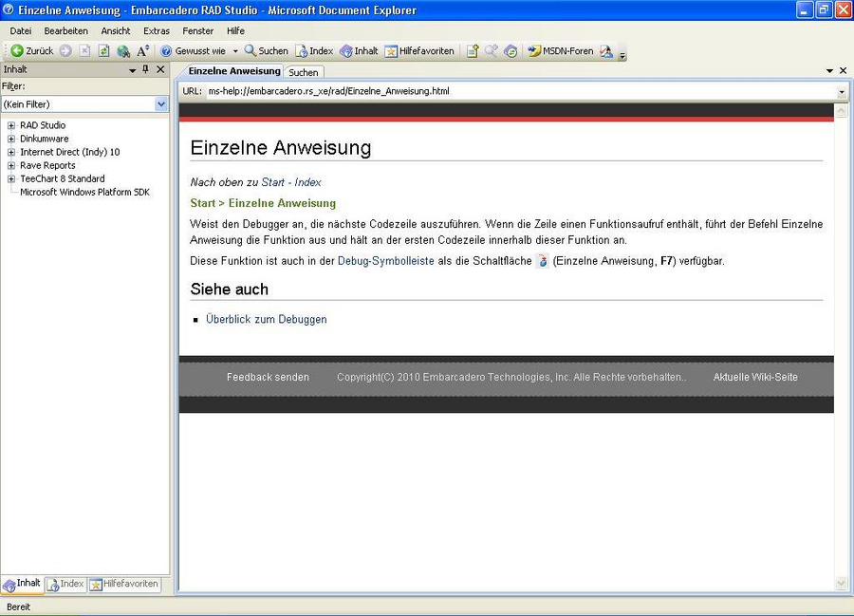Expand the Dinkumware tree node
The height and width of the screenshot is (616, 854).
[x=10, y=139]
